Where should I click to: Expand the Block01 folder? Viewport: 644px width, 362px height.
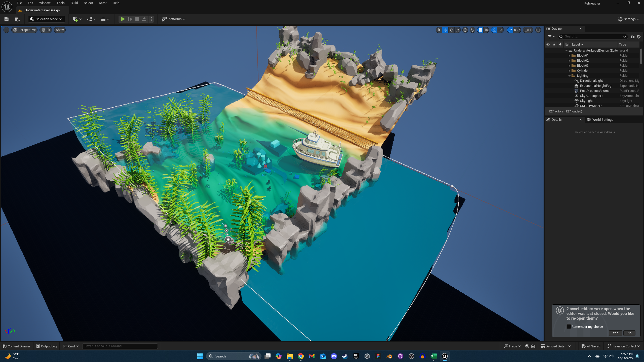pyautogui.click(x=570, y=56)
